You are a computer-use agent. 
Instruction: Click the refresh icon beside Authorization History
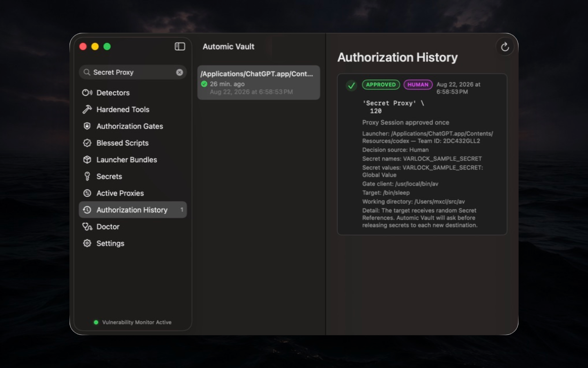coord(505,47)
